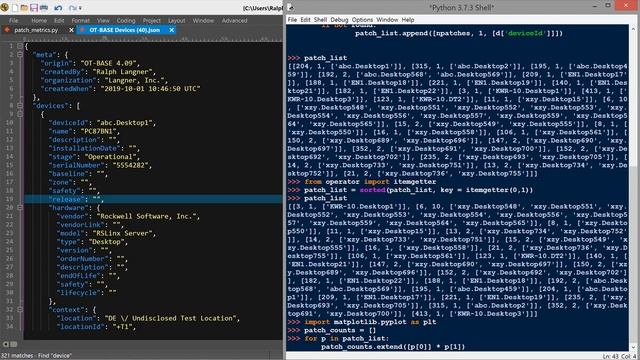
Task: Click the "serialNumber": "5554282" line
Action: tap(100, 165)
